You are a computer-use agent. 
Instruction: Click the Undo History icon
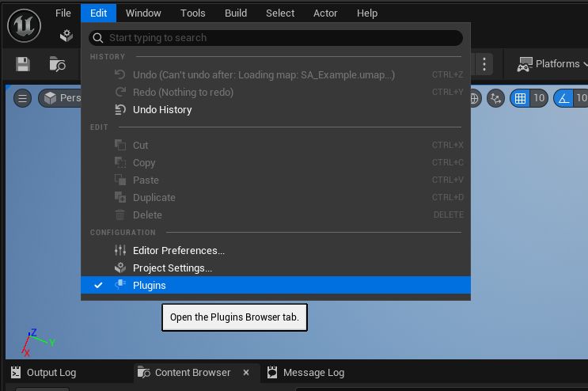point(120,110)
